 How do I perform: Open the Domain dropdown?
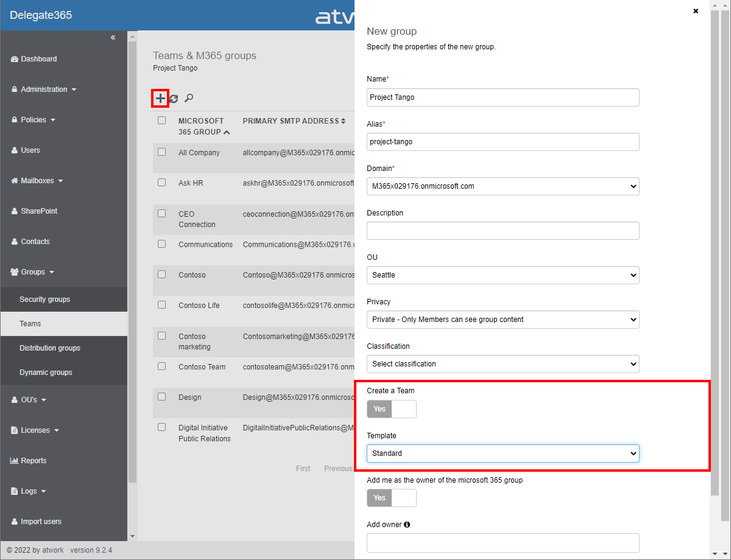[503, 186]
